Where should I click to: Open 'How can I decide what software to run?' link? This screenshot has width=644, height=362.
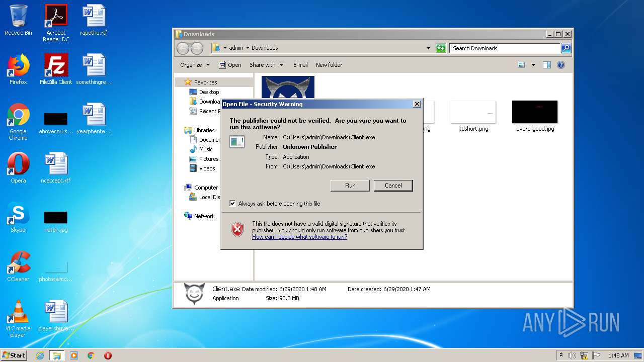(299, 237)
